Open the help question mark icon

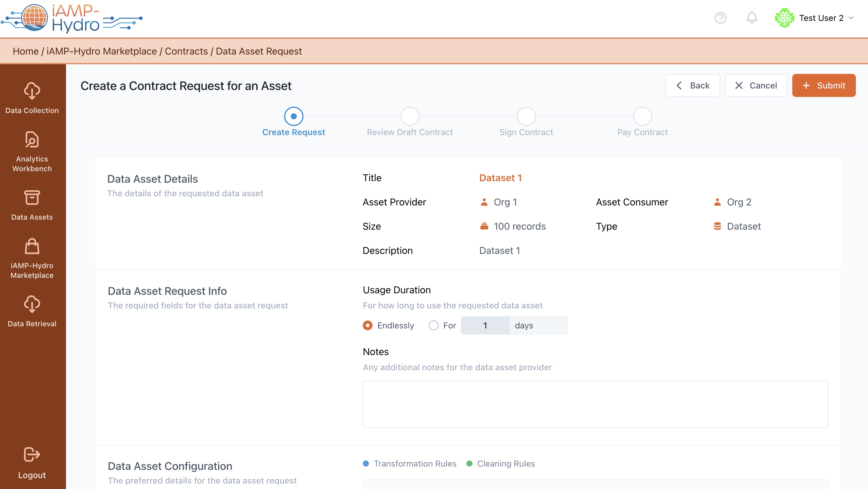pyautogui.click(x=720, y=18)
